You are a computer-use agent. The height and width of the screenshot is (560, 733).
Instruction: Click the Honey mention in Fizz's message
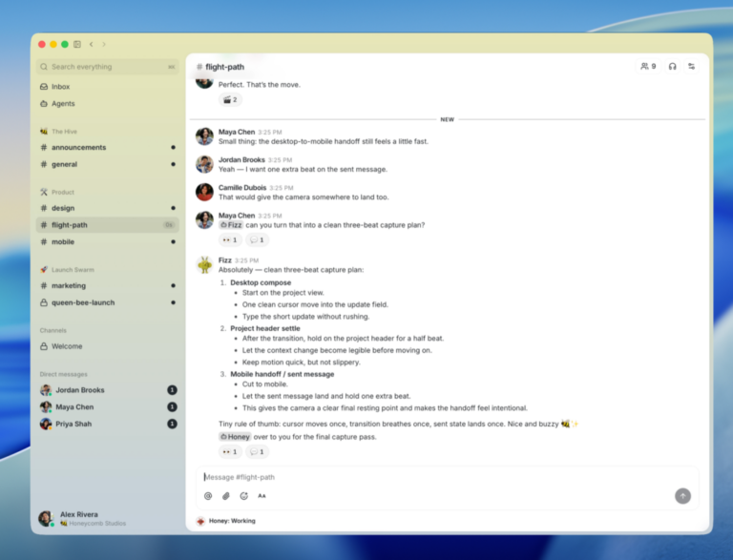pos(235,437)
